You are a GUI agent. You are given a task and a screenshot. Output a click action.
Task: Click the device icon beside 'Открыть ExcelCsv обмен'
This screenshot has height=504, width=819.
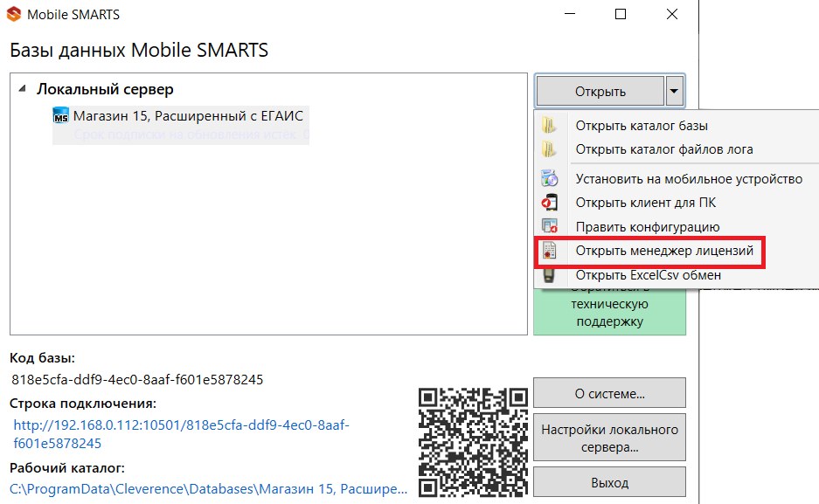coord(548,275)
